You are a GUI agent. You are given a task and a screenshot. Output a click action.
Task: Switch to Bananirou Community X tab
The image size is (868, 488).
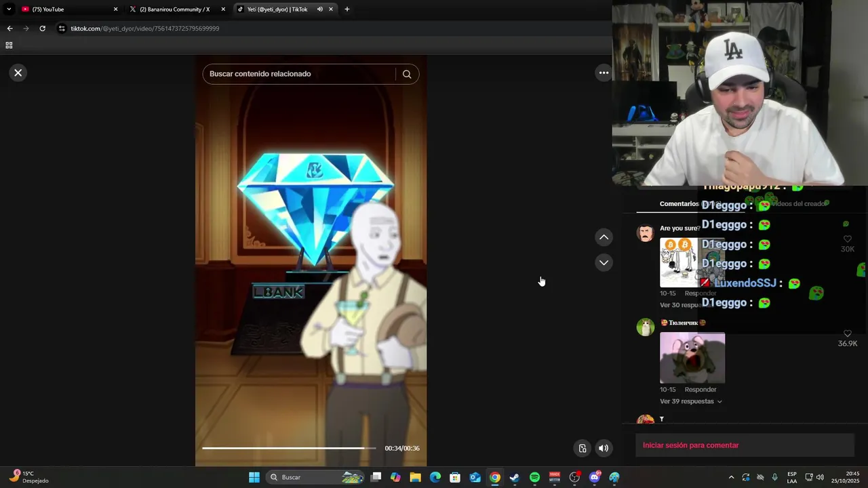(x=176, y=9)
